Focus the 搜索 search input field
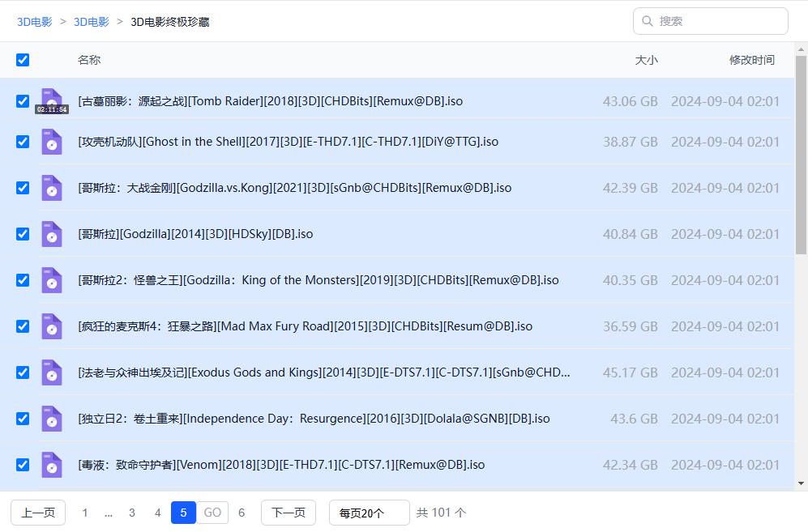 (x=717, y=21)
